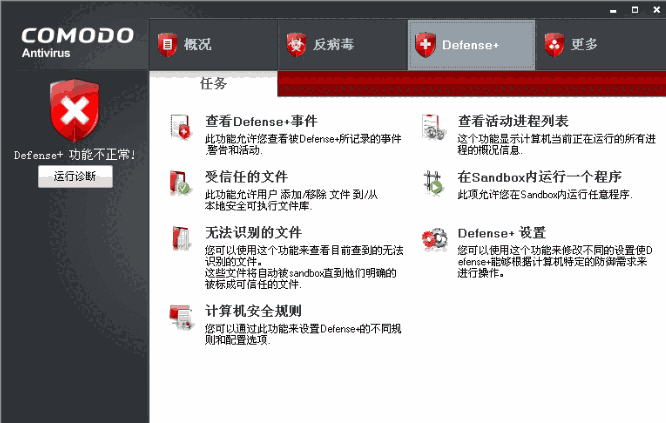Open 无法识别的文件 link
This screenshot has width=666, height=423.
tap(254, 233)
